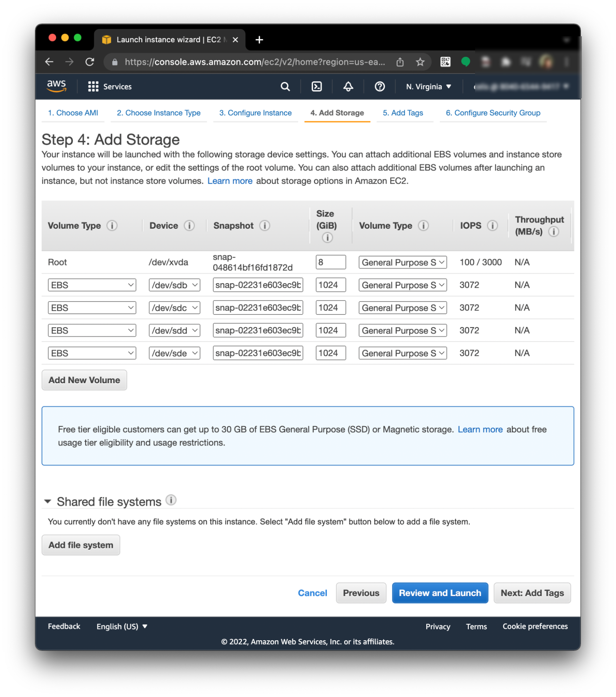
Task: Go to the 2. Choose Instance Type tab
Action: pyautogui.click(x=158, y=113)
